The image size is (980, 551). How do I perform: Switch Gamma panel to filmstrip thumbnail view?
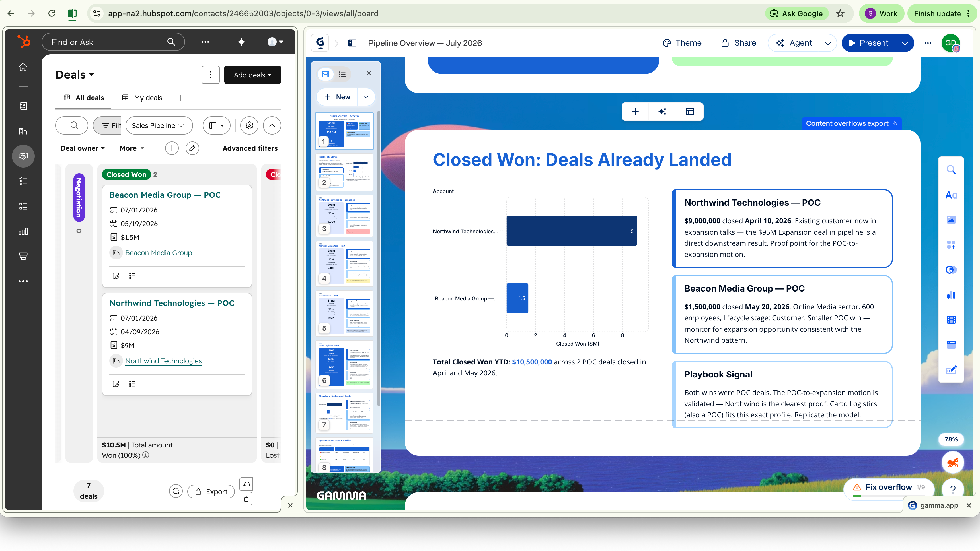tap(326, 74)
